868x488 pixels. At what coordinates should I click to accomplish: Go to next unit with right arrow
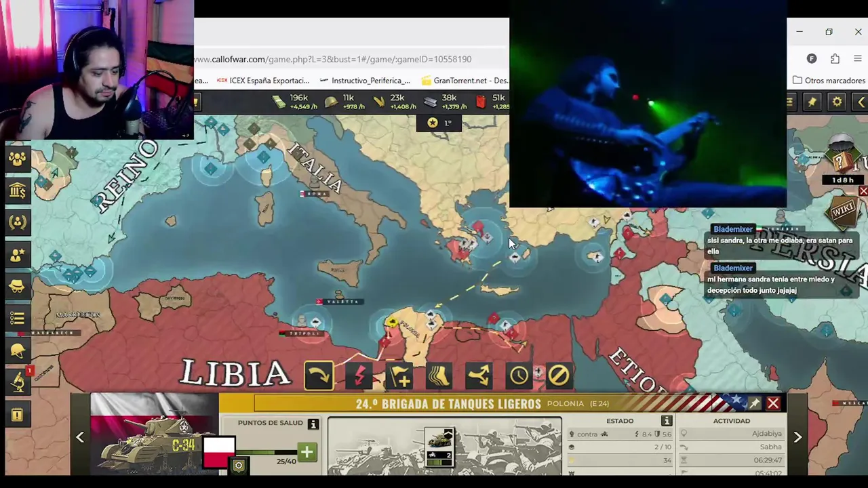coord(797,438)
